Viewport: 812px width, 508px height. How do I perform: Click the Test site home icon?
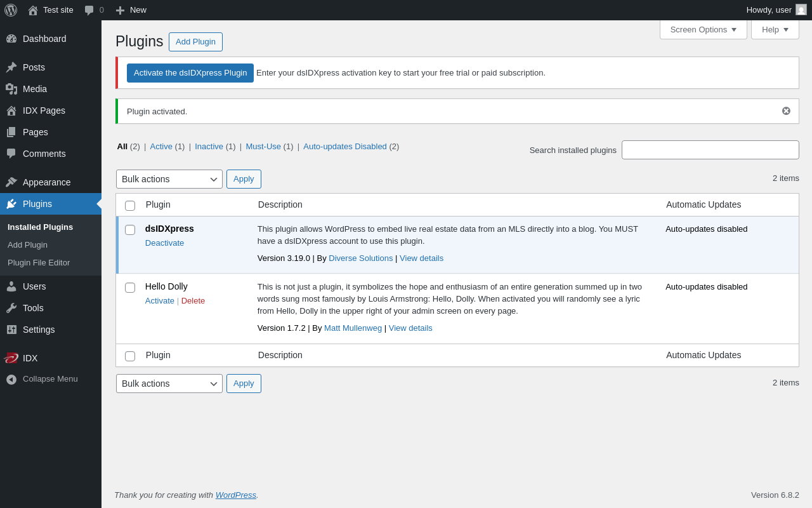33,10
